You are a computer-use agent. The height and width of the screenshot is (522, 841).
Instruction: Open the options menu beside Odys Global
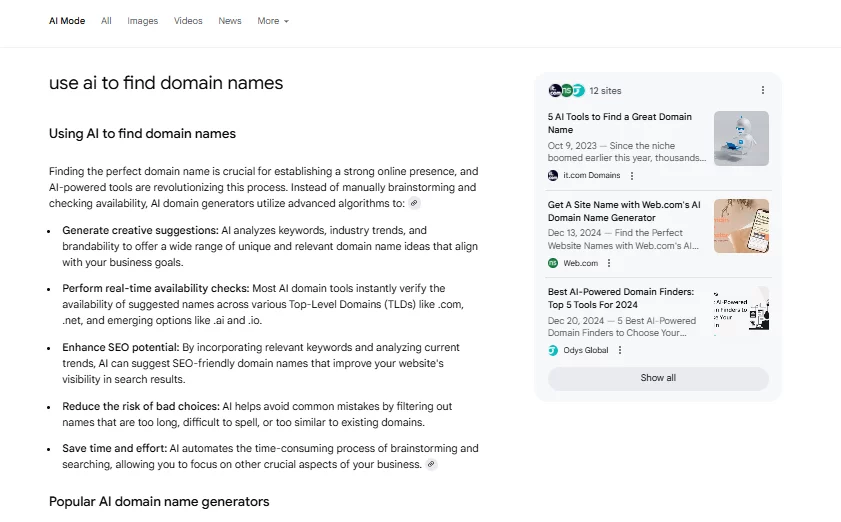click(x=620, y=350)
